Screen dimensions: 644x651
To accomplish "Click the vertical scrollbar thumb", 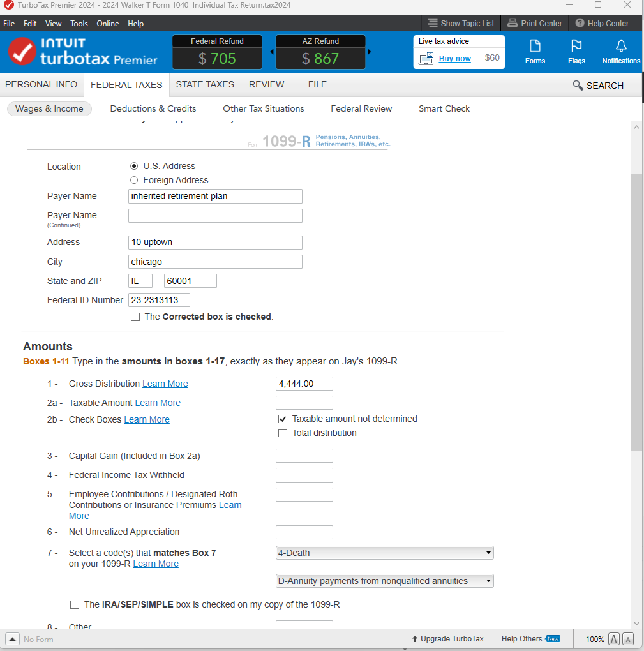I will pos(636,313).
